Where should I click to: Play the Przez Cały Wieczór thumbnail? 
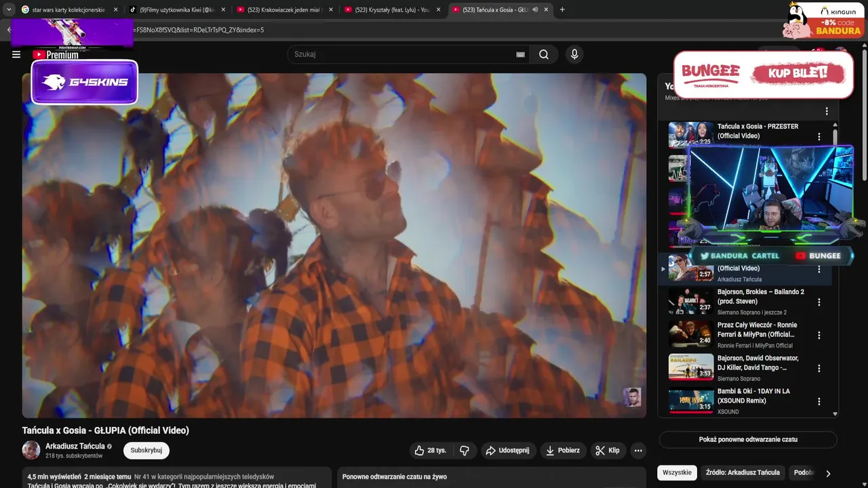(691, 333)
